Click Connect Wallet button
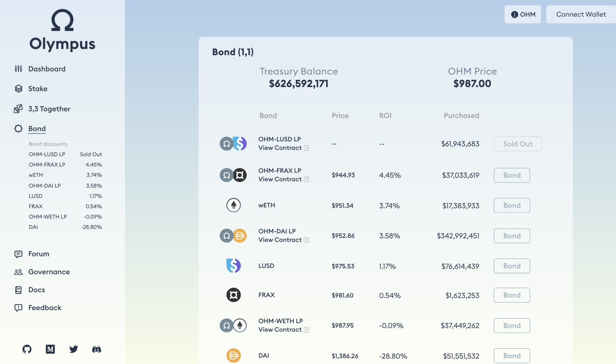Image resolution: width=616 pixels, height=364 pixels. (x=581, y=14)
